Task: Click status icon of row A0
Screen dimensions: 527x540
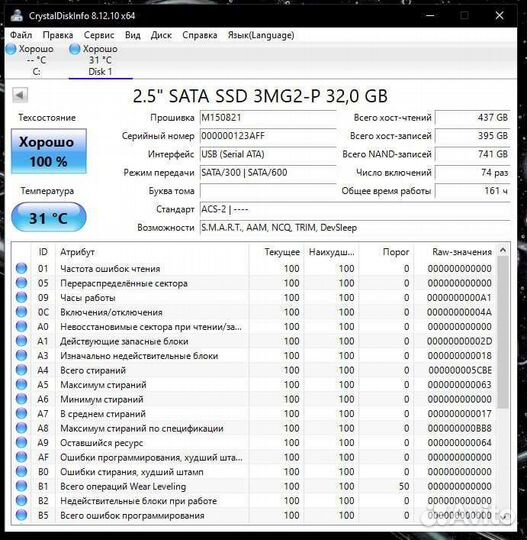Action: click(x=21, y=326)
